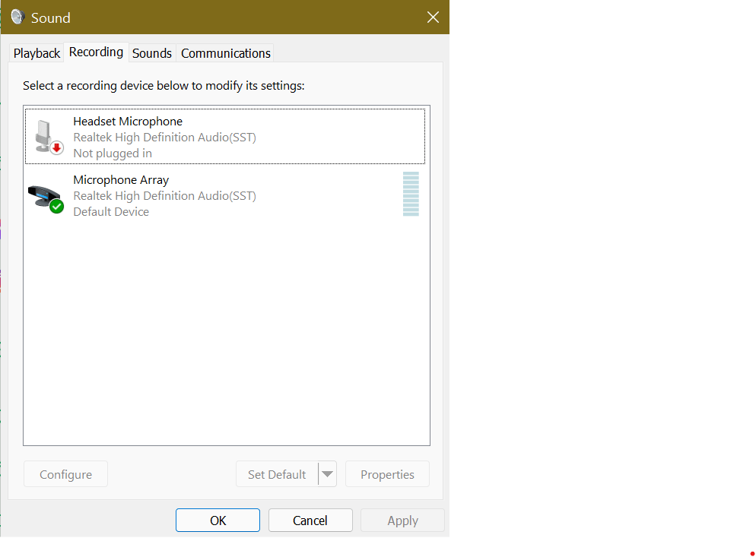Switch to the Playback tab

pos(37,53)
